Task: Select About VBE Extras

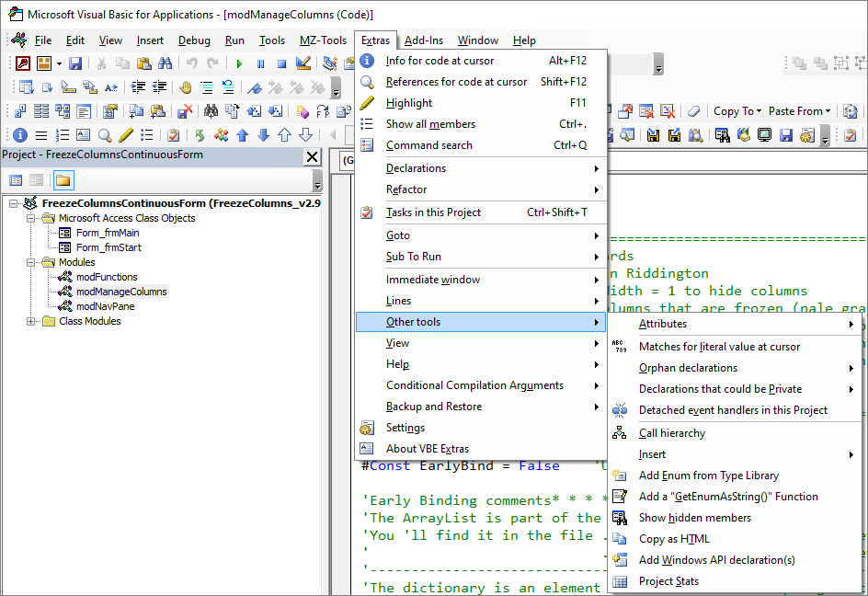Action: point(481,449)
